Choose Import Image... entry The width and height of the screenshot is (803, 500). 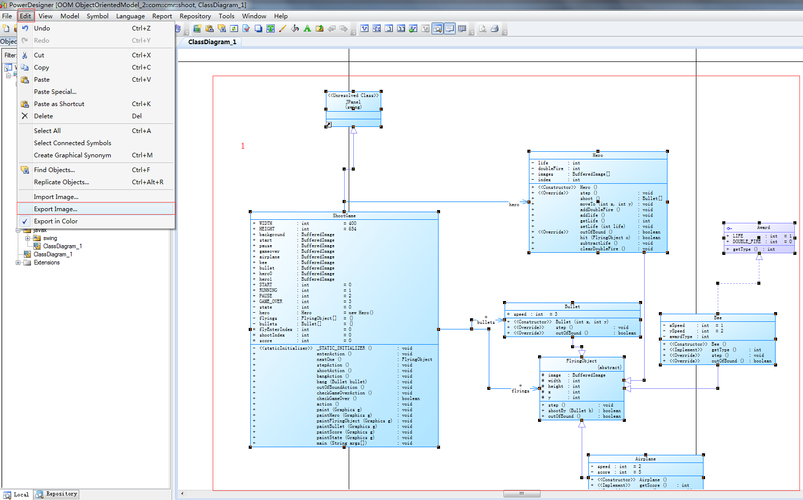coord(96,197)
